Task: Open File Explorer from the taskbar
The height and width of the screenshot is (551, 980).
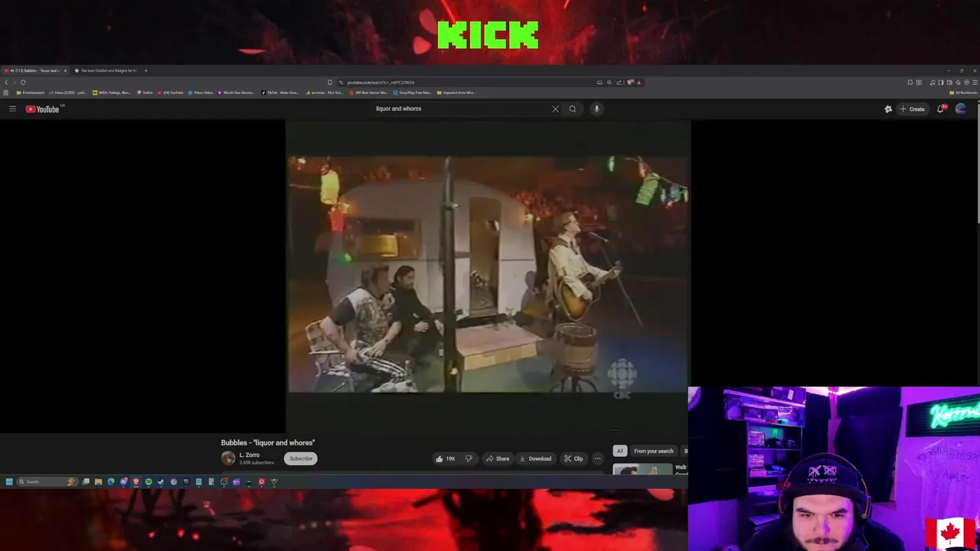Action: [98, 481]
